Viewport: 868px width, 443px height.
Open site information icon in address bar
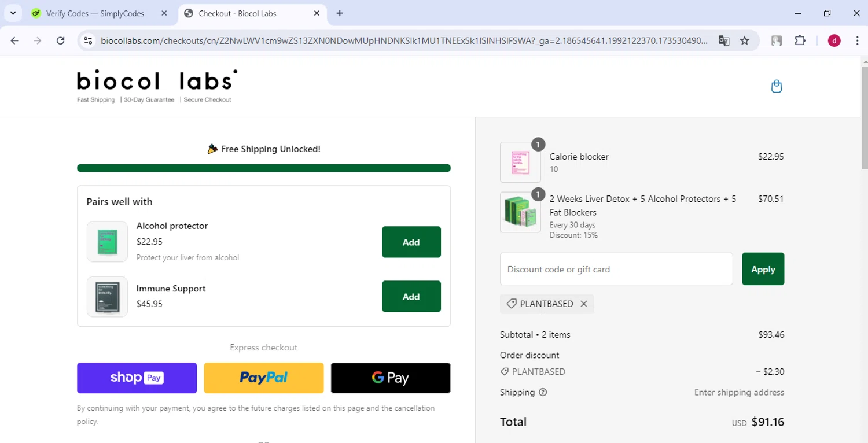(88, 40)
